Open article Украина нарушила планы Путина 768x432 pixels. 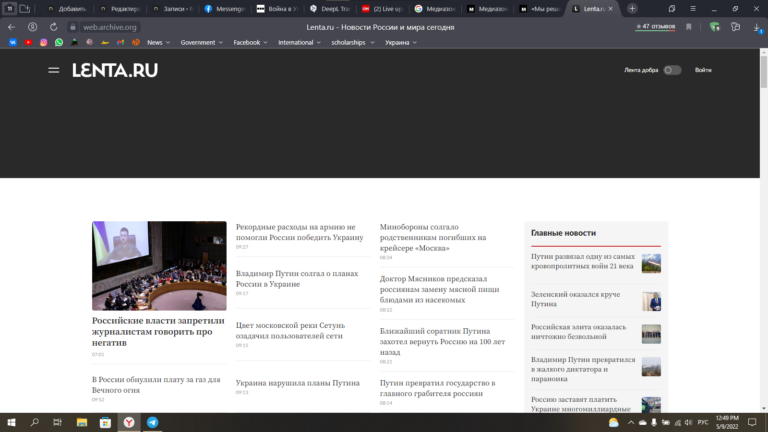297,383
